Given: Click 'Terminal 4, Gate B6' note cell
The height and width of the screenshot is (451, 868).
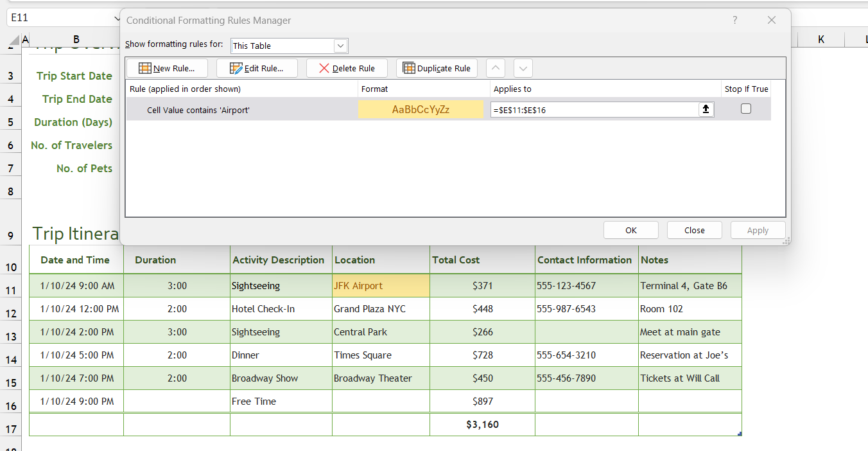Looking at the screenshot, I should (690, 286).
